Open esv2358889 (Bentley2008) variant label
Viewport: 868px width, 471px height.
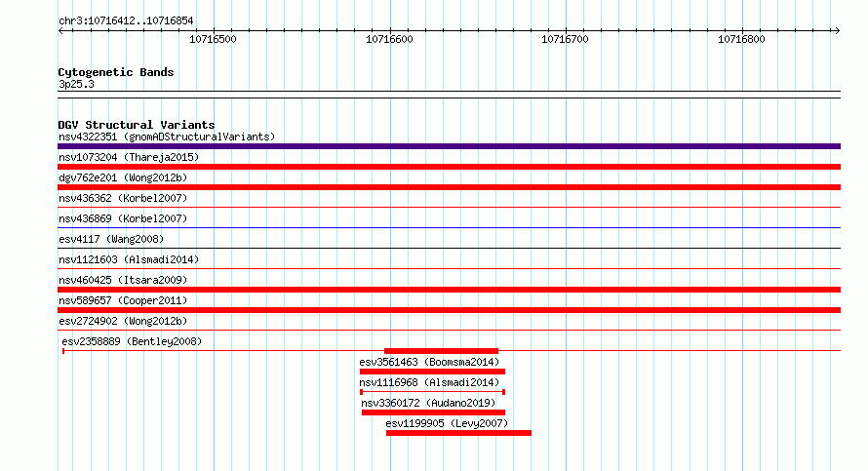pos(132,341)
